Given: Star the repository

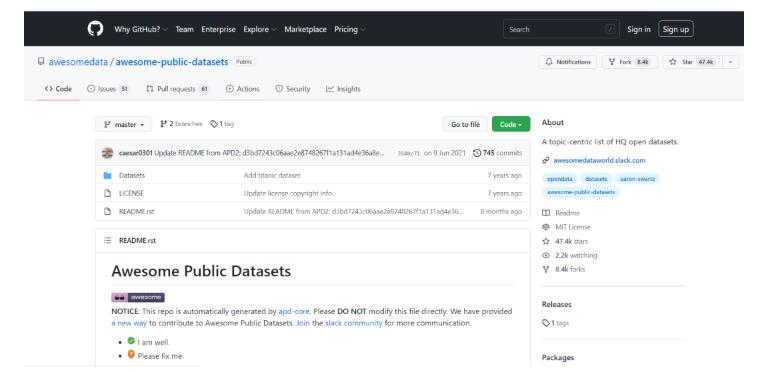Looking at the screenshot, I should tap(693, 62).
